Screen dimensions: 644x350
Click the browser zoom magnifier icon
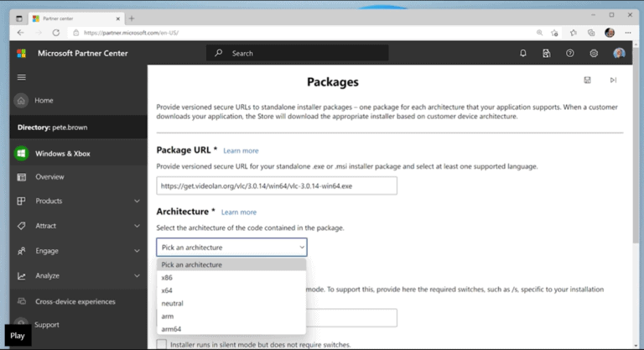pos(539,33)
